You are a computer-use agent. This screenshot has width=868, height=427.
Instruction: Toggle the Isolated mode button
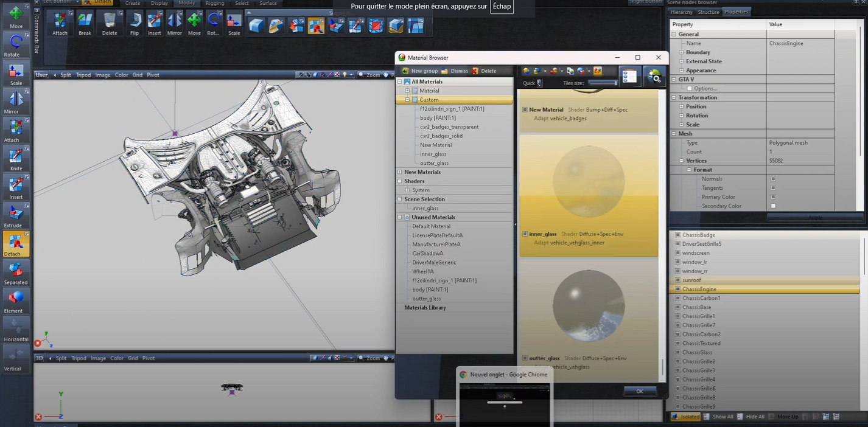pyautogui.click(x=685, y=417)
